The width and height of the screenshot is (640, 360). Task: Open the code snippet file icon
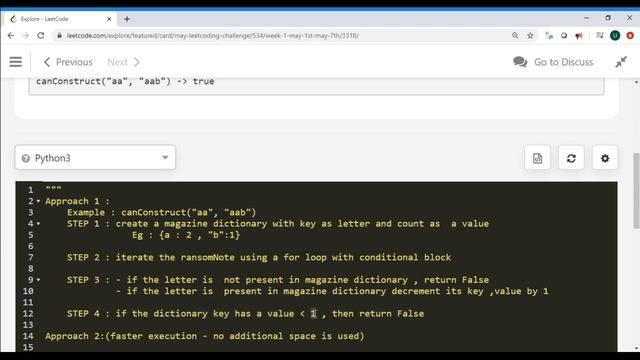(537, 158)
